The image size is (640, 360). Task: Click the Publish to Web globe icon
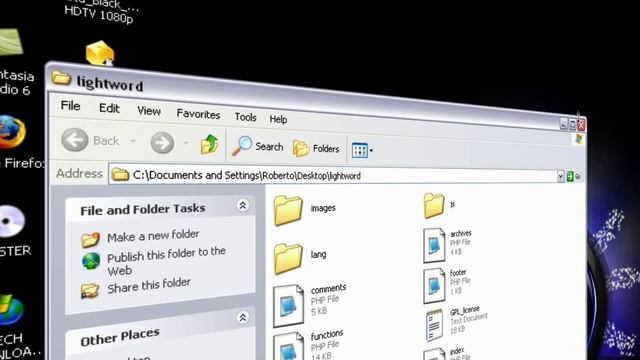click(x=91, y=262)
